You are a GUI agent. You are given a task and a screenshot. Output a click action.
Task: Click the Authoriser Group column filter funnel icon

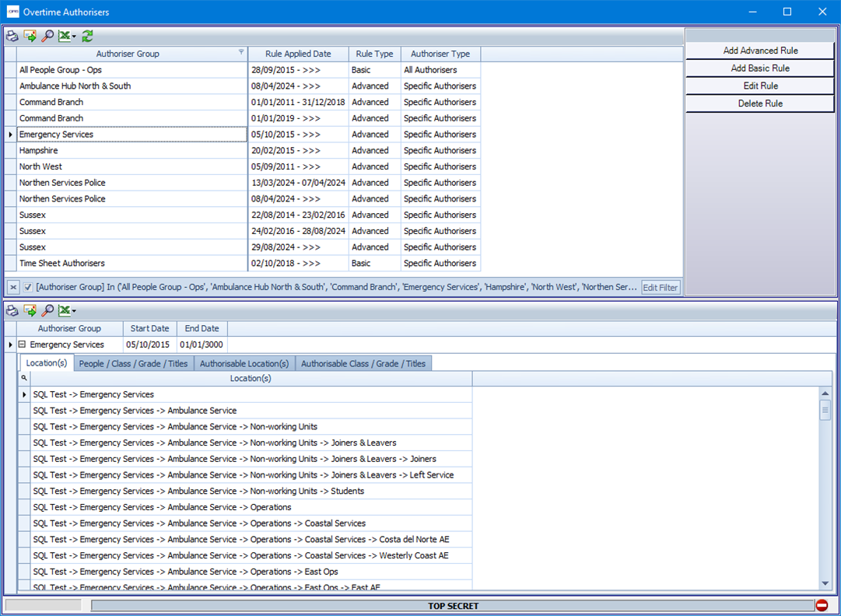pos(241,52)
